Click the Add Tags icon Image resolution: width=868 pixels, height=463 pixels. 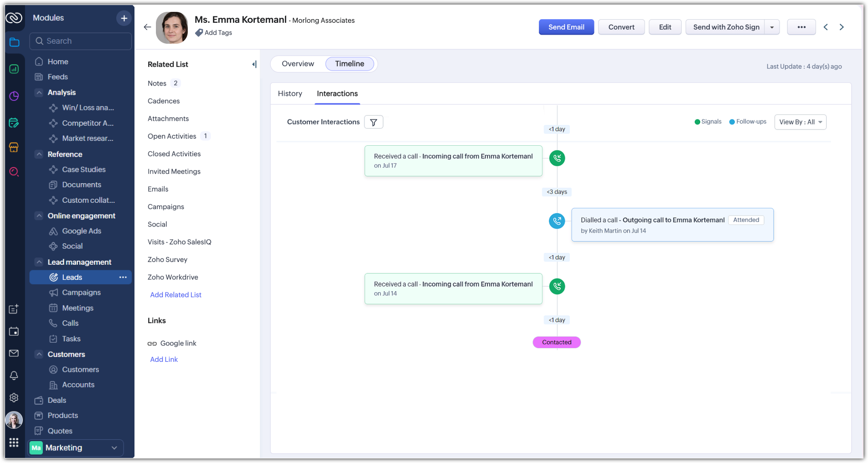coord(199,33)
